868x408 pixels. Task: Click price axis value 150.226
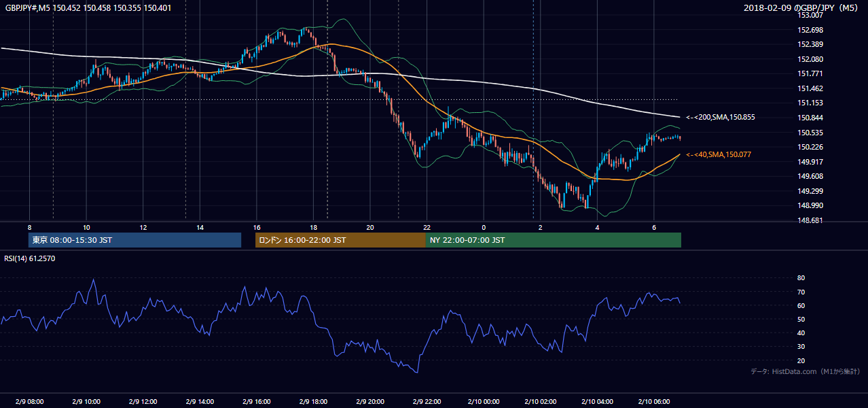click(x=810, y=147)
